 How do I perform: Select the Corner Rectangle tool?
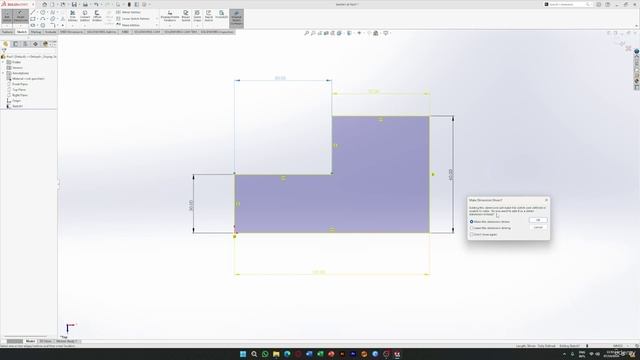(x=33, y=19)
